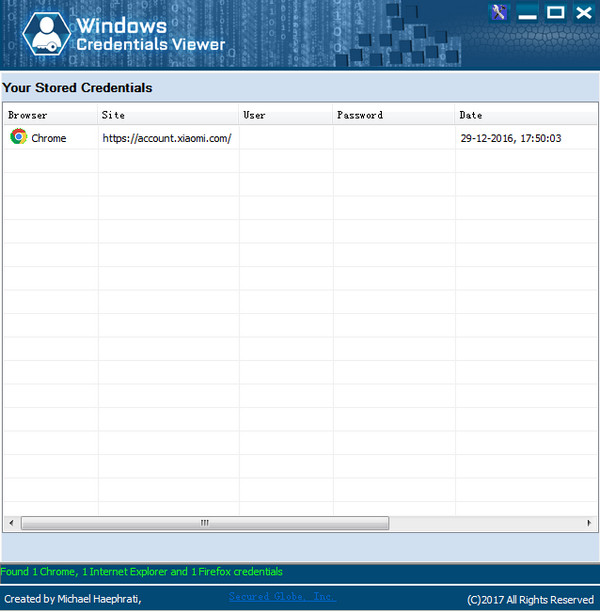600x612 pixels.
Task: Sort by the Date column header
Action: click(x=526, y=115)
